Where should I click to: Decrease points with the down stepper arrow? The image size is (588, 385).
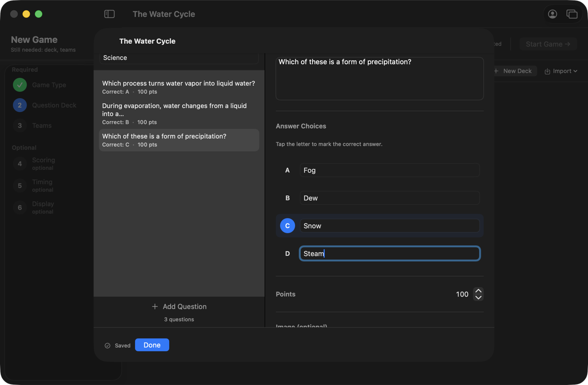478,298
